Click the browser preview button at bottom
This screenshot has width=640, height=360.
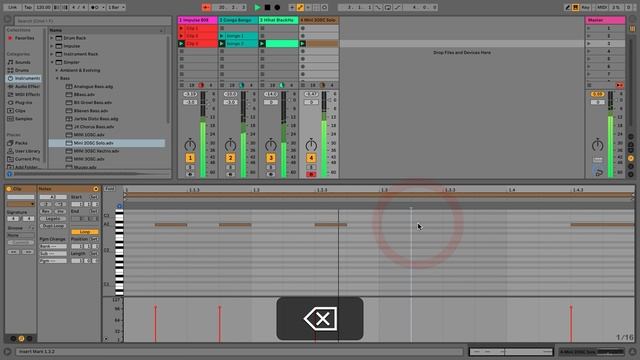point(9,174)
